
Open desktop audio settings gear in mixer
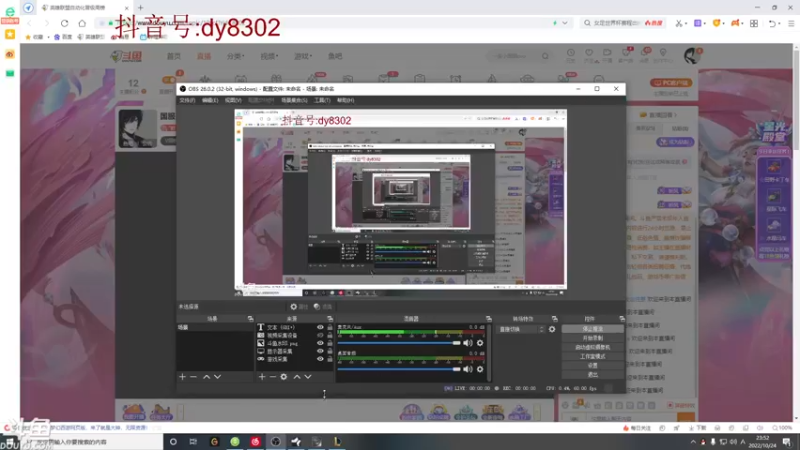(480, 369)
